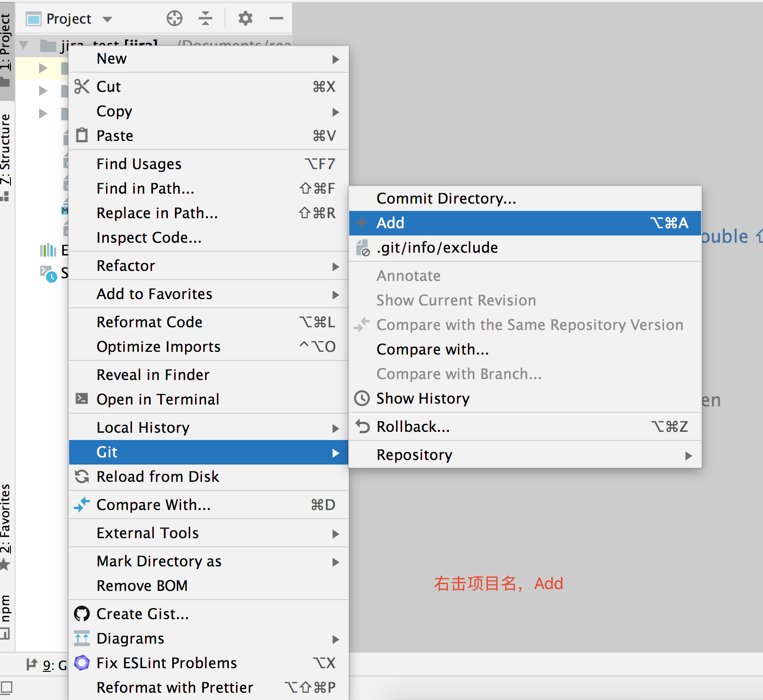The image size is (763, 700).
Task: Click the locate/scroll-from-source target icon
Action: (x=175, y=19)
